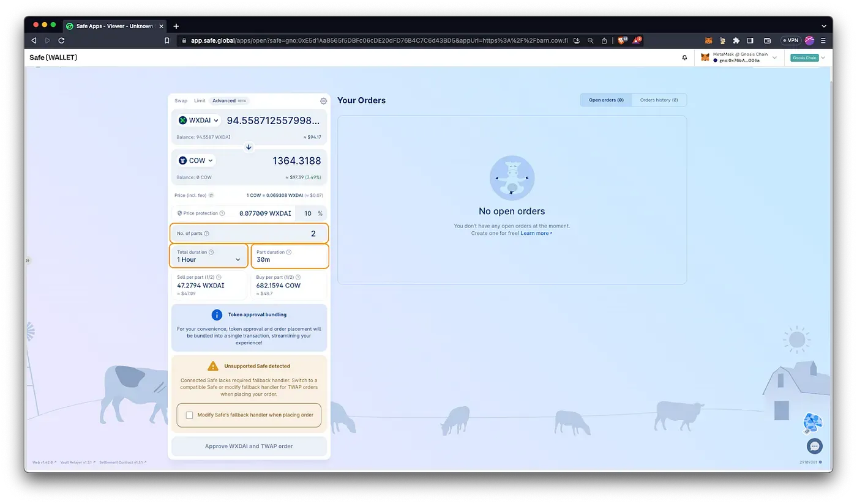Open the chat support bubble

click(814, 446)
